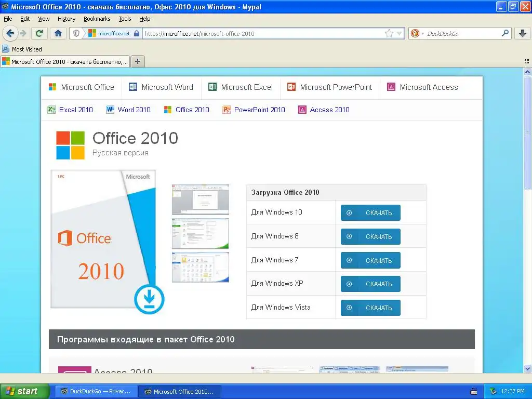Open the Microsoft Excel navigation link
The width and height of the screenshot is (532, 399).
tap(240, 87)
